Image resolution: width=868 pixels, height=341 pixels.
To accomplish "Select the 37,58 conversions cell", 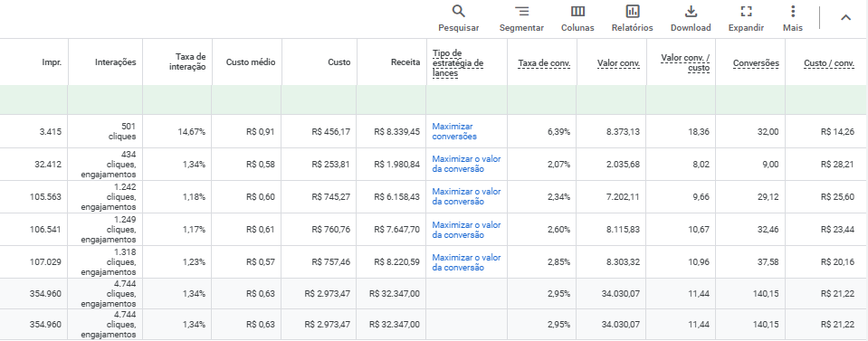I will pyautogui.click(x=768, y=261).
